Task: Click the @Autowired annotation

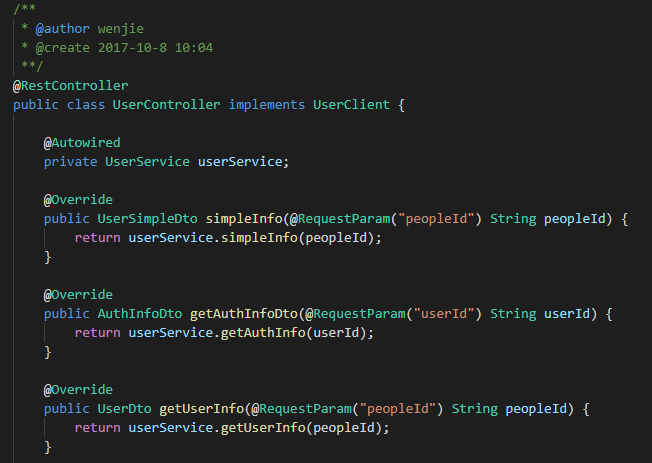Action: [x=82, y=143]
